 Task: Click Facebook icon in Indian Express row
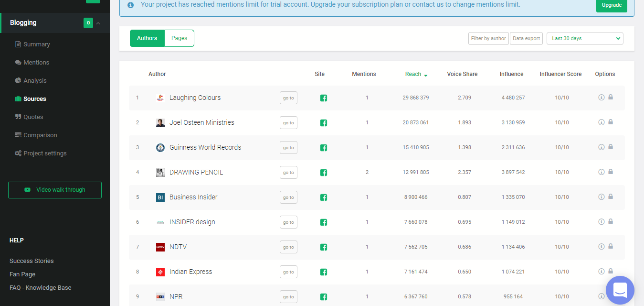tap(323, 272)
